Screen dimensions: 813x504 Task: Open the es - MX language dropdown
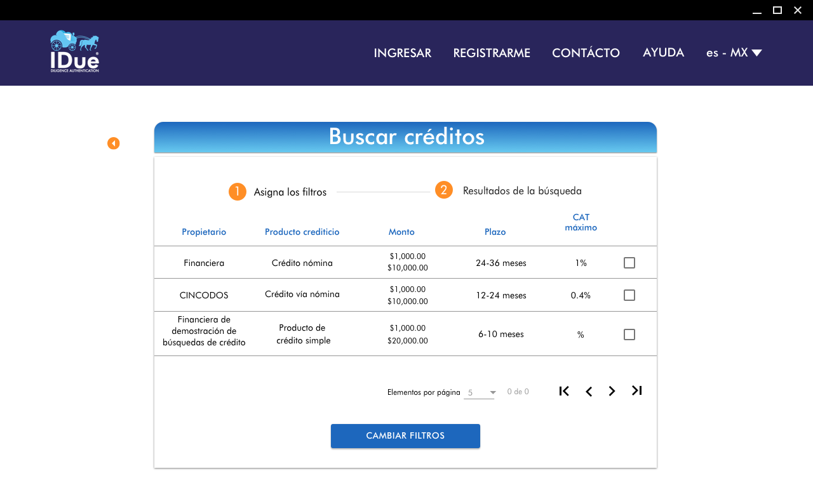tap(734, 53)
